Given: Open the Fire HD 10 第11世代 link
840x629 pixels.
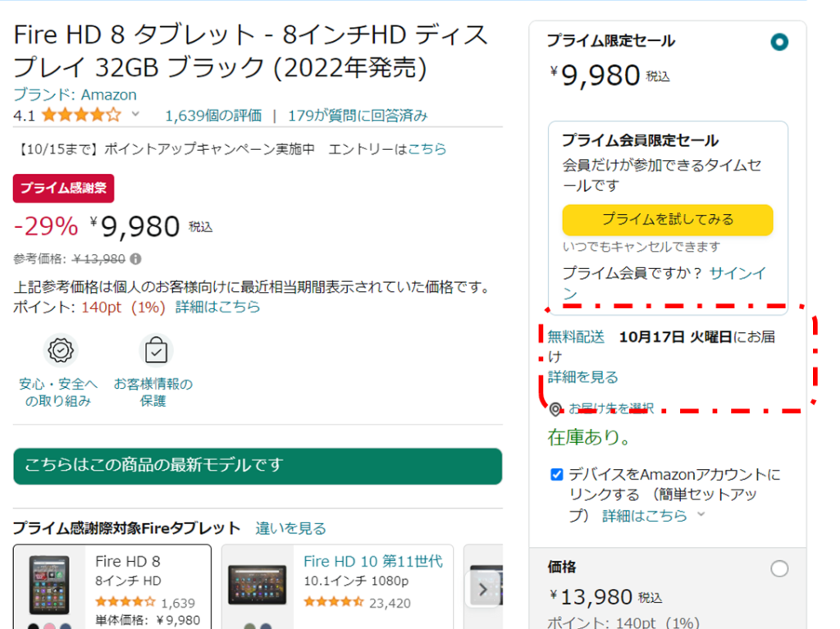Looking at the screenshot, I should click(373, 561).
